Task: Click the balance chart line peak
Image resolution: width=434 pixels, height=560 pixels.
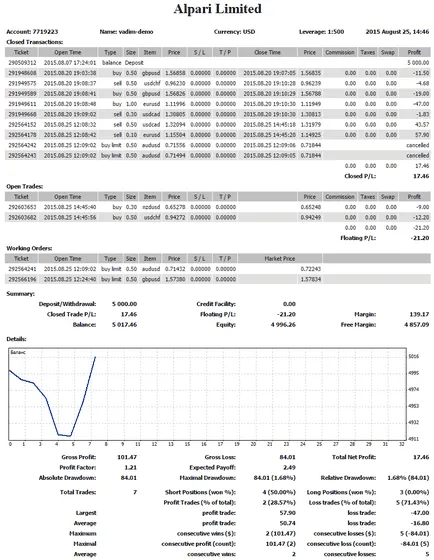Action: (95, 357)
